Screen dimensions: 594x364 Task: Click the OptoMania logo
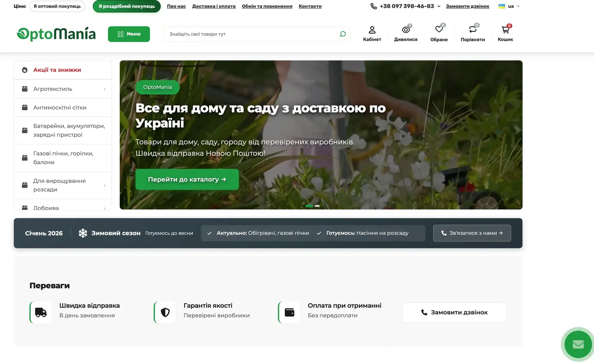coord(56,34)
